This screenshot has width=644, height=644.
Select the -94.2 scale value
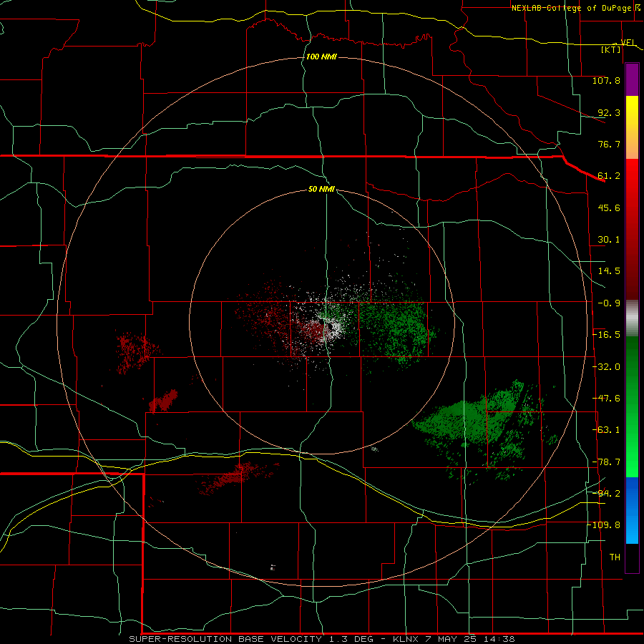click(x=607, y=494)
